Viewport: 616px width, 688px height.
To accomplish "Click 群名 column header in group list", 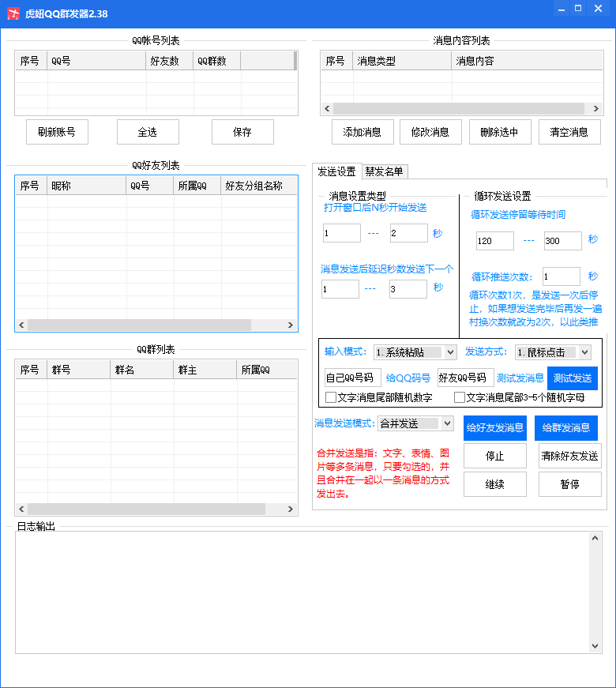I will 141,370.
